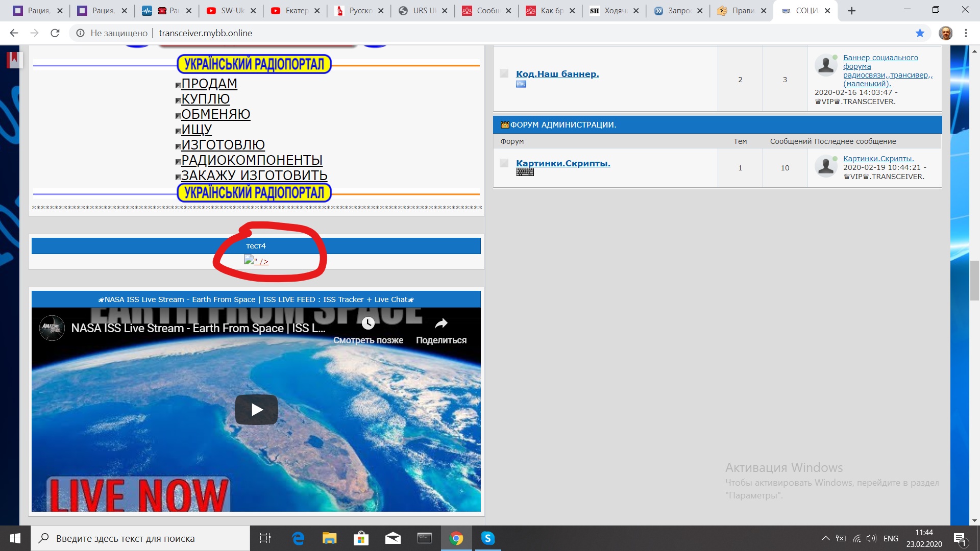Click the Windows taskbar search box
Image resolution: width=980 pixels, height=551 pixels.
coord(140,538)
